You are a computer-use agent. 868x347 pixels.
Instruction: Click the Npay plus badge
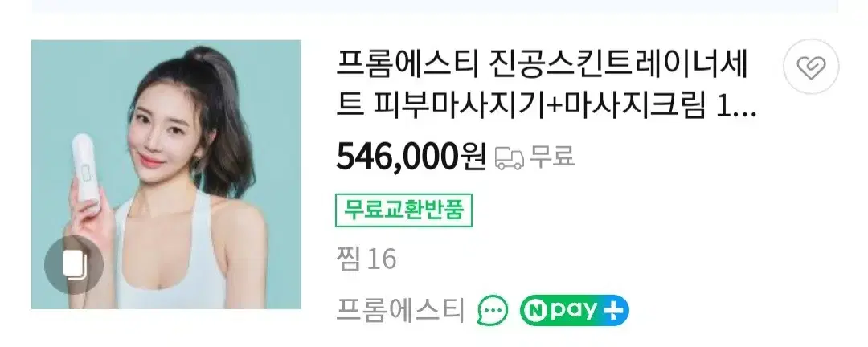pos(574,310)
